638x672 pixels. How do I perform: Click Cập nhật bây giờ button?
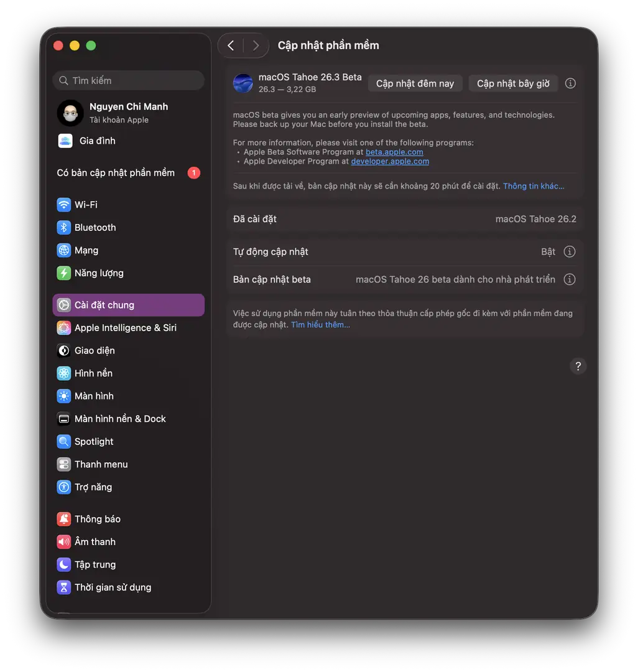[x=513, y=83]
